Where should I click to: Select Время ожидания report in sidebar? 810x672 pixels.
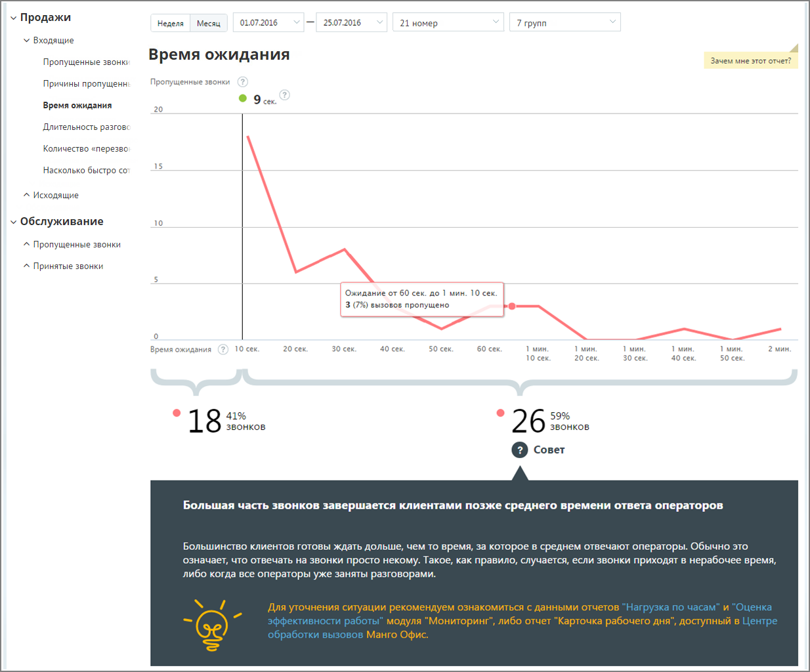(x=77, y=106)
